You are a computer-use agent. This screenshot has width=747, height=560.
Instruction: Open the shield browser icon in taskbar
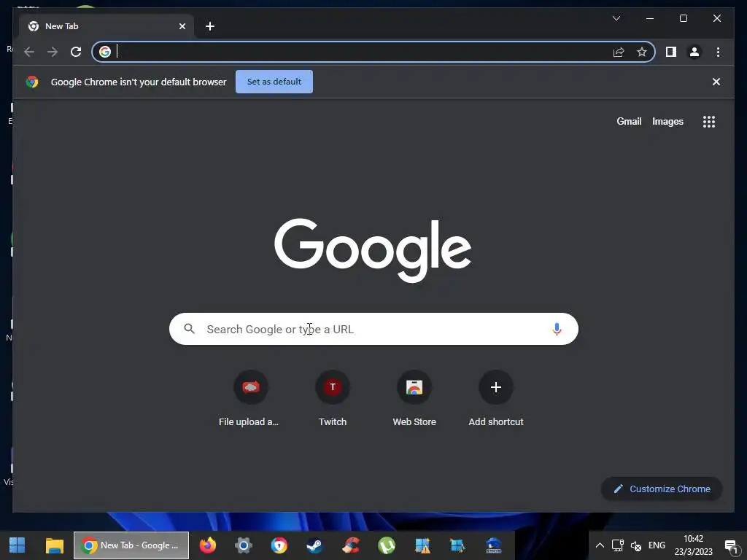[x=279, y=545]
